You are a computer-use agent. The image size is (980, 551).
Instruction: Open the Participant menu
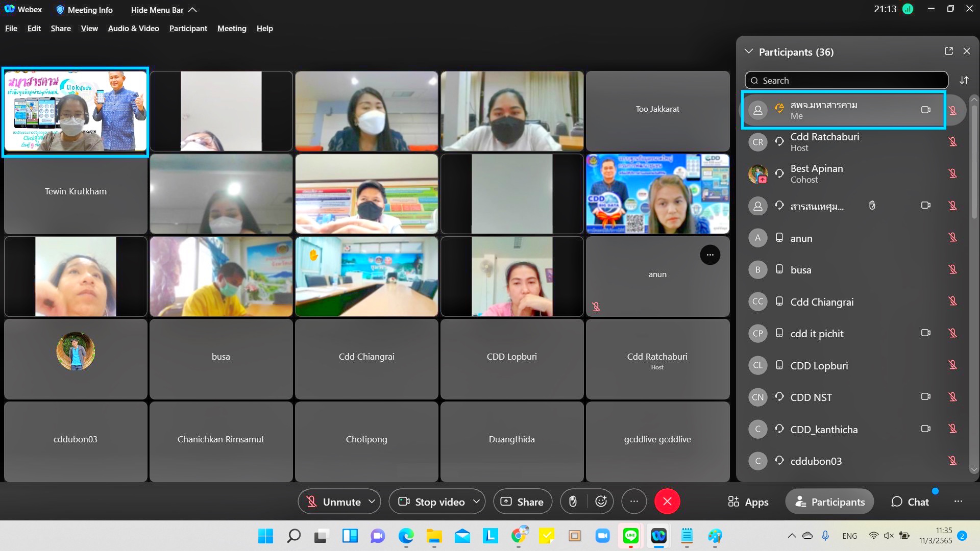click(188, 29)
